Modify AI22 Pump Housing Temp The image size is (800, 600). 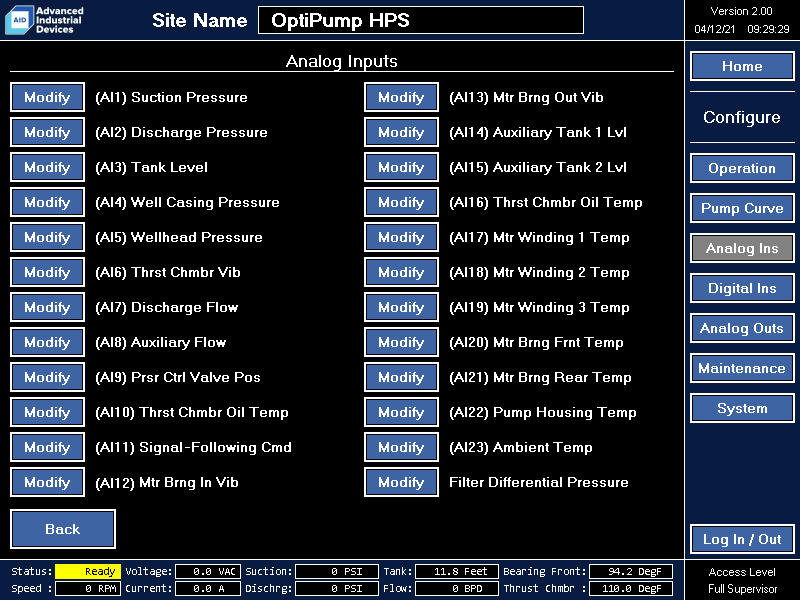(x=401, y=412)
